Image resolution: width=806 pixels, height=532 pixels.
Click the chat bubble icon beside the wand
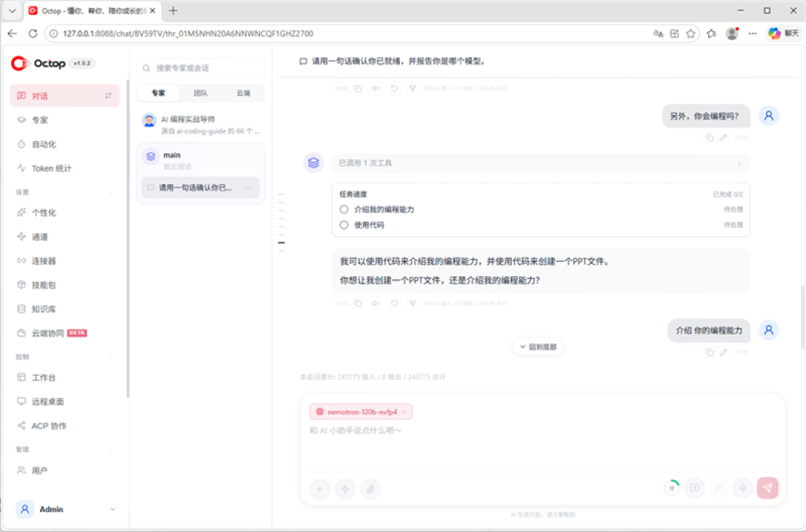695,488
